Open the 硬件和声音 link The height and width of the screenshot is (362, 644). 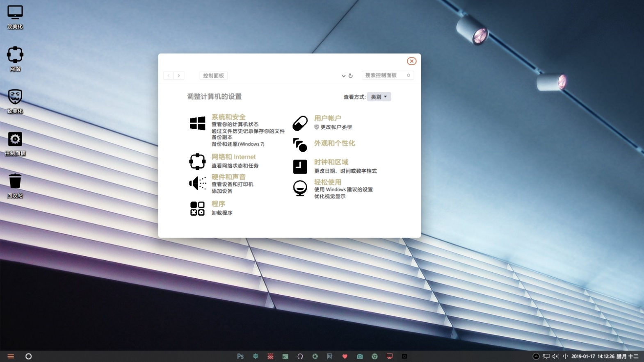point(228,177)
